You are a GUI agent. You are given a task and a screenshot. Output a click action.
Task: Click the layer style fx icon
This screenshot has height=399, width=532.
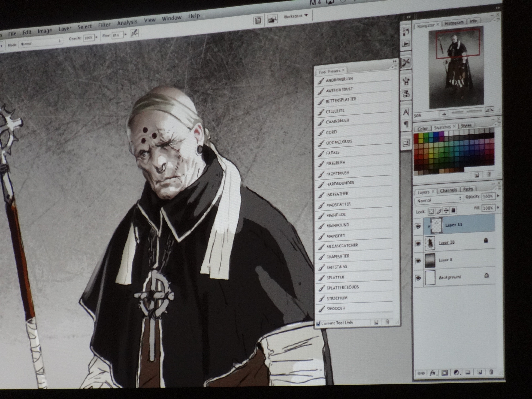[433, 373]
